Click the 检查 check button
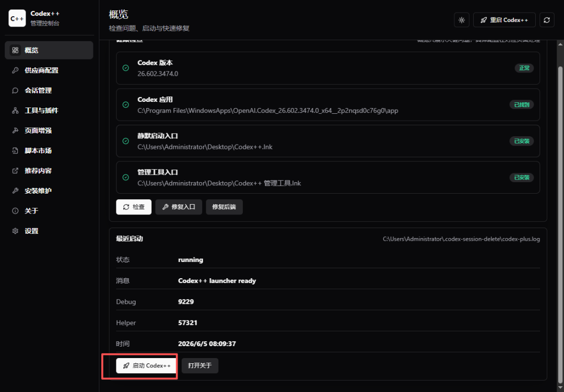 click(x=134, y=207)
